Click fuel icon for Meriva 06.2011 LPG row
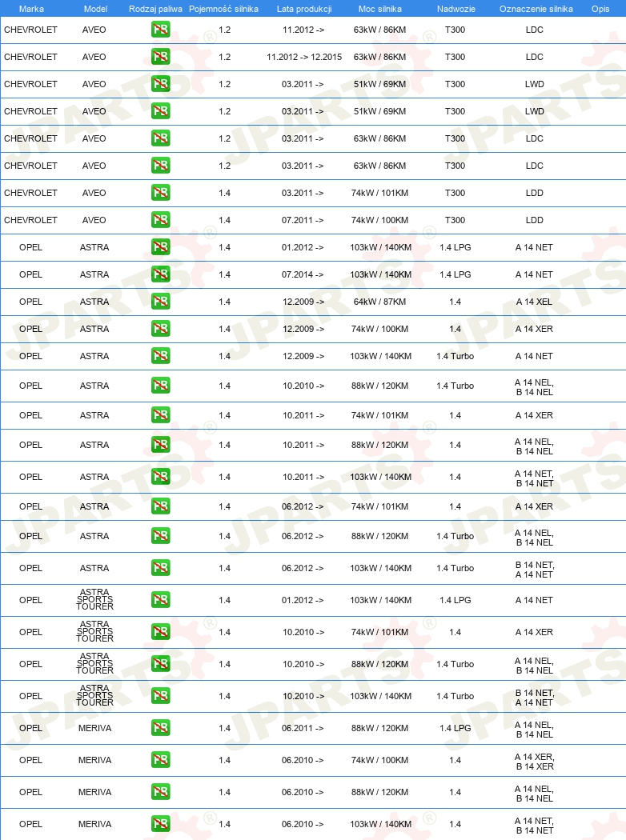 [x=160, y=727]
